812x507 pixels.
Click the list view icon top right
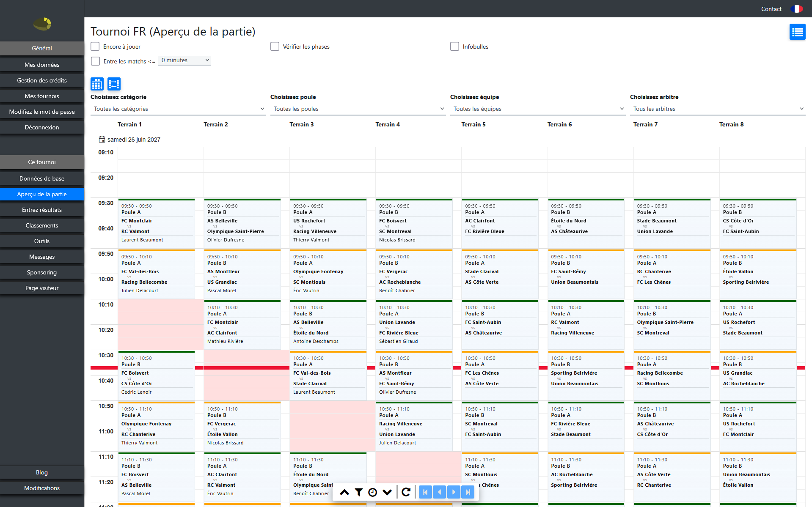[x=797, y=32]
